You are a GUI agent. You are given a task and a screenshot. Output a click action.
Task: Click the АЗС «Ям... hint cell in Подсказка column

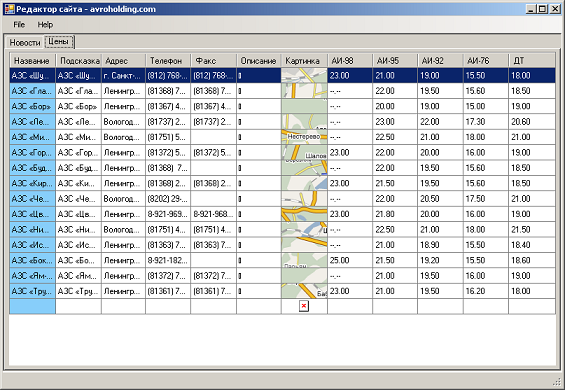(x=79, y=276)
